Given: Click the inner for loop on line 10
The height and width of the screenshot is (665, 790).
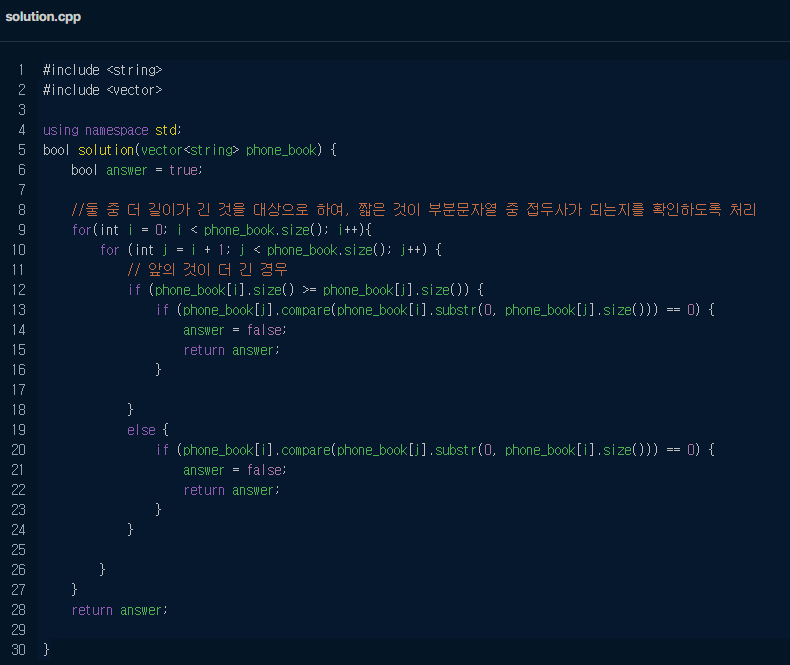Looking at the screenshot, I should [x=271, y=250].
